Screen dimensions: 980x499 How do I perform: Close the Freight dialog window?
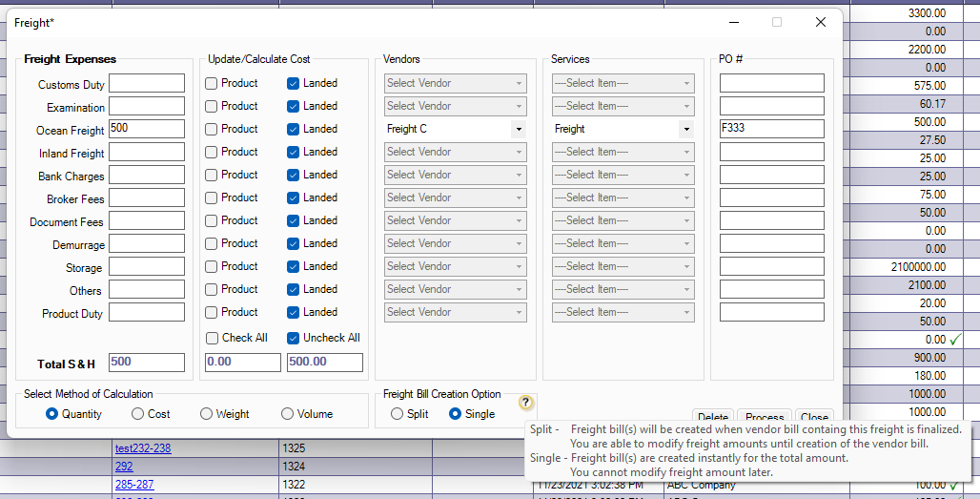pyautogui.click(x=820, y=22)
